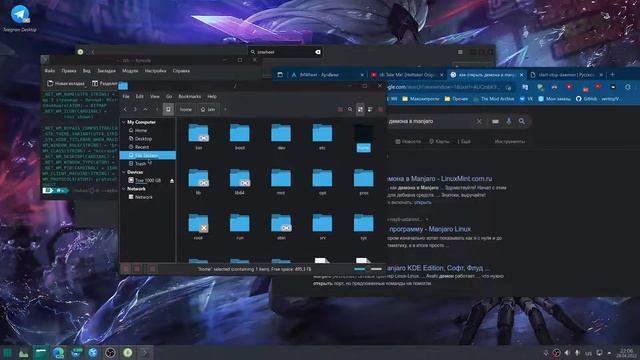Open the file manager File menu
The image size is (640, 360).
(126, 97)
